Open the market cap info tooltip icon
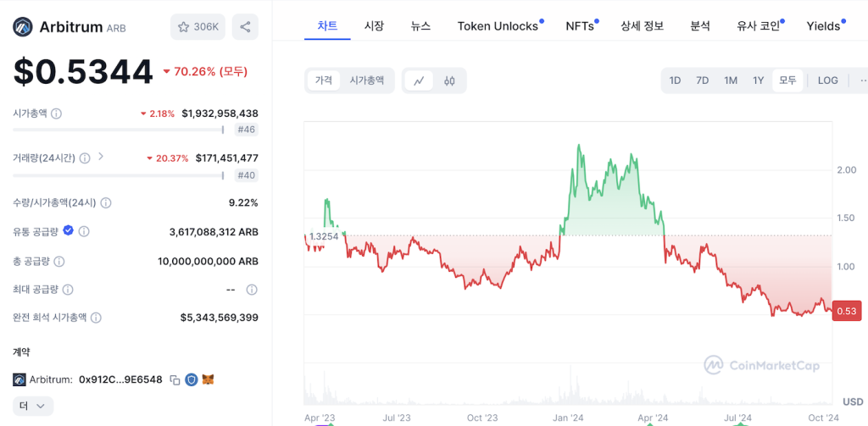The height and width of the screenshot is (426, 868). point(57,113)
